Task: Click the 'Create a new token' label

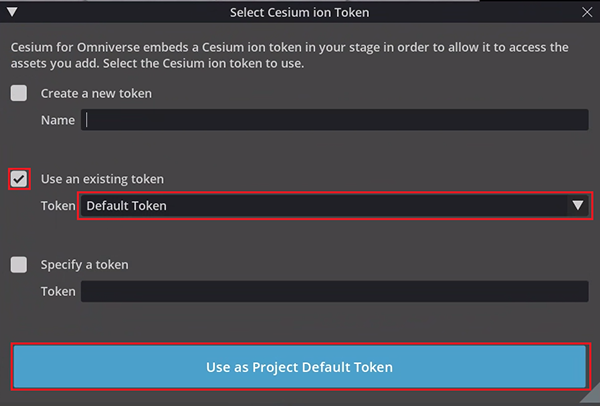Action: click(96, 93)
